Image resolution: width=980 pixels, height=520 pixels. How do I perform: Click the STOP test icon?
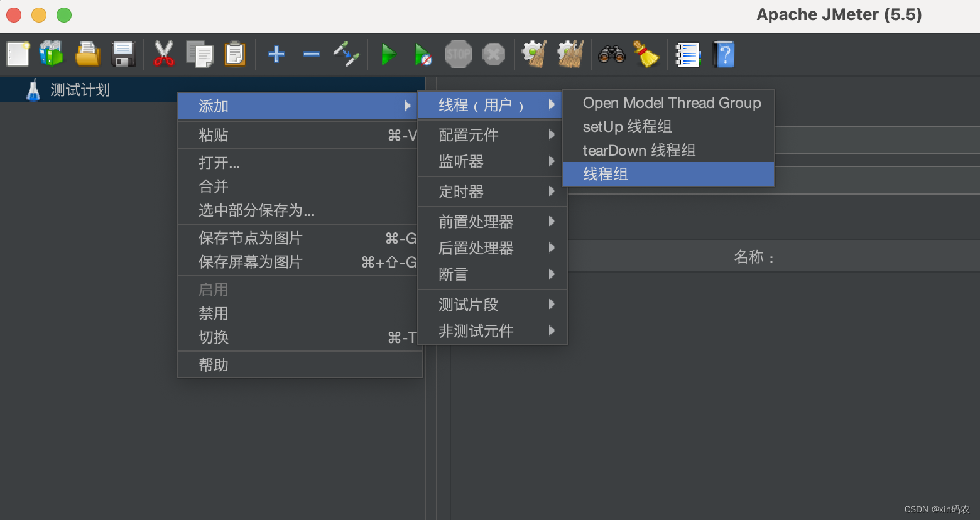click(x=458, y=54)
